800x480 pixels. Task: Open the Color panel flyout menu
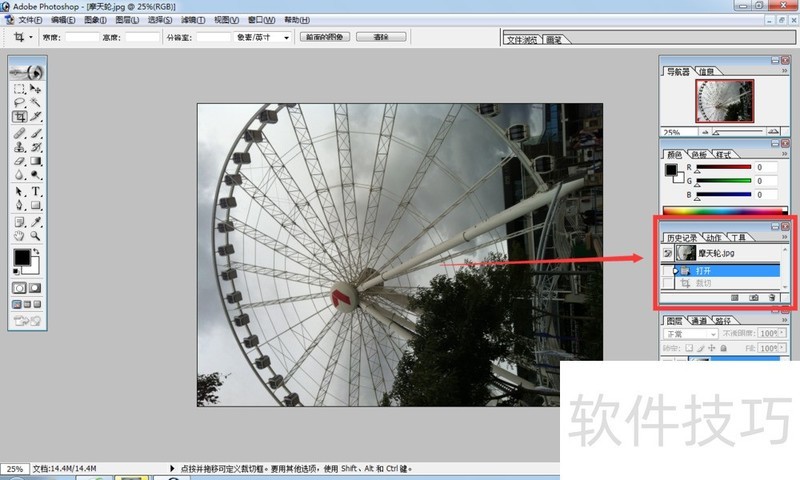click(784, 154)
